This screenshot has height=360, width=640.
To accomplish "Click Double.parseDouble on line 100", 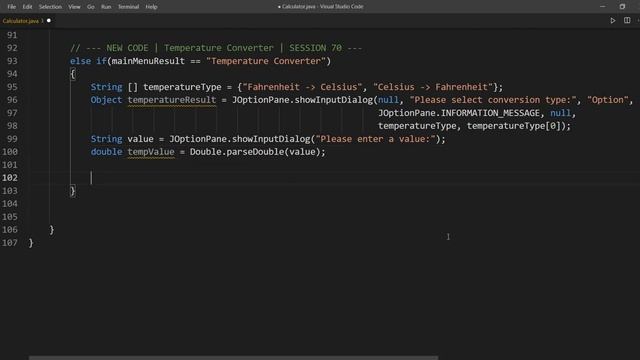I will click(x=237, y=152).
